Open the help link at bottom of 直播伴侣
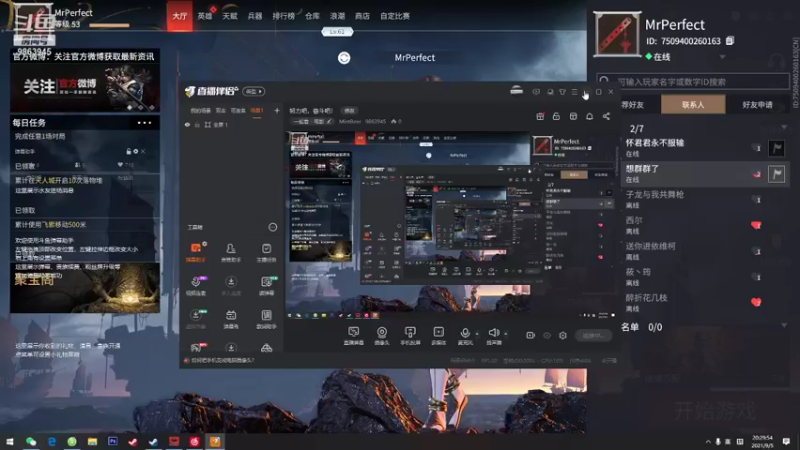Viewport: 800px width, 450px height. coord(222,360)
